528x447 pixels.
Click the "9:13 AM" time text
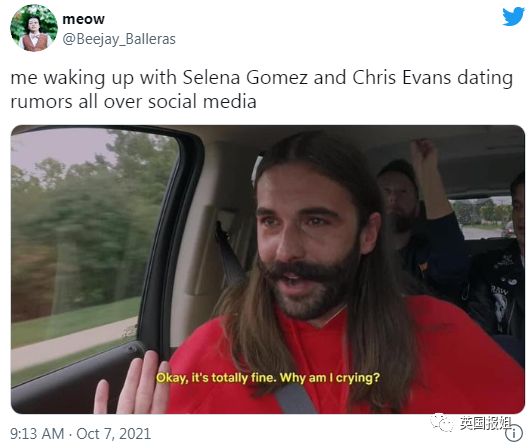click(37, 434)
